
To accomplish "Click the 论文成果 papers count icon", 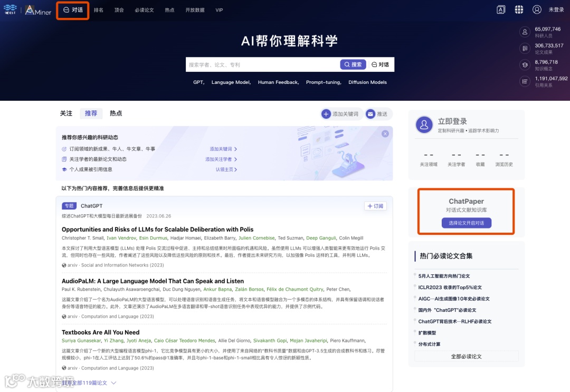I will point(525,49).
